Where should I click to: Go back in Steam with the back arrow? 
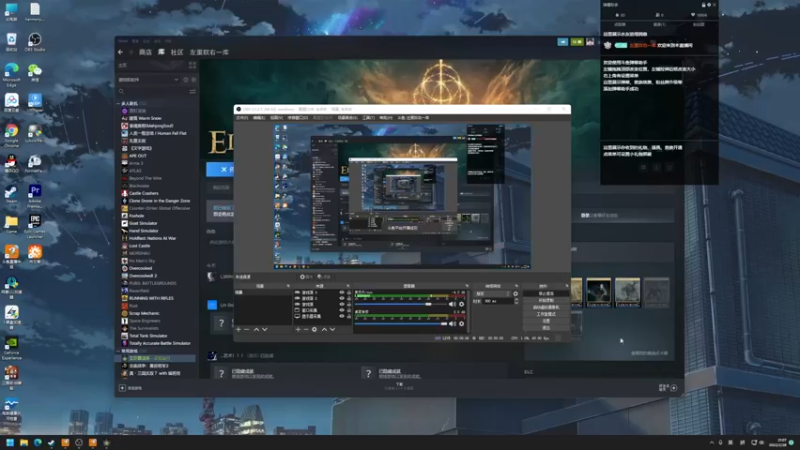click(x=120, y=52)
